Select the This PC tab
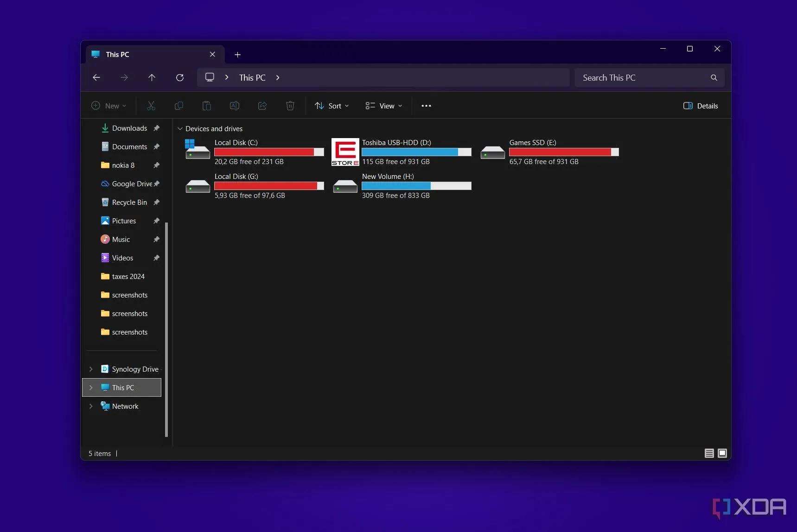This screenshot has height=532, width=797. click(155, 54)
